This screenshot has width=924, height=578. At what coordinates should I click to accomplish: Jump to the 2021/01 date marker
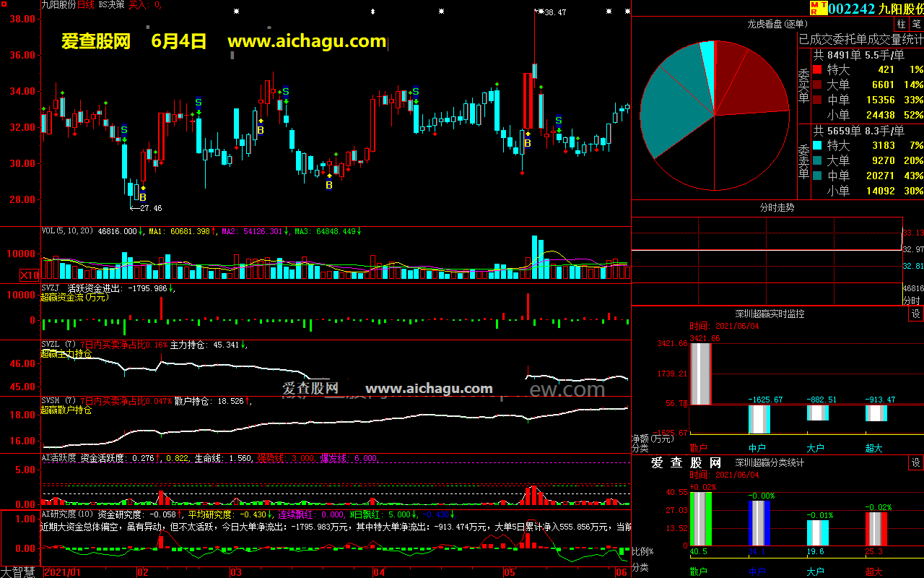(63, 572)
